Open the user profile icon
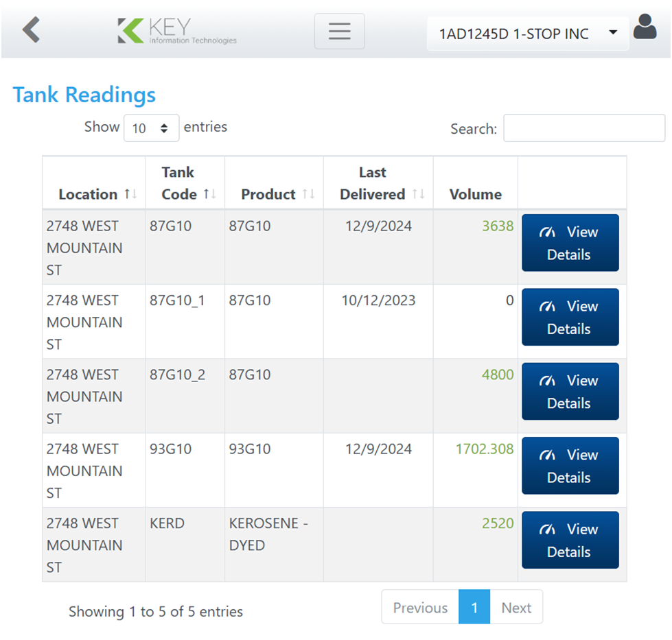The image size is (672, 640). (645, 27)
